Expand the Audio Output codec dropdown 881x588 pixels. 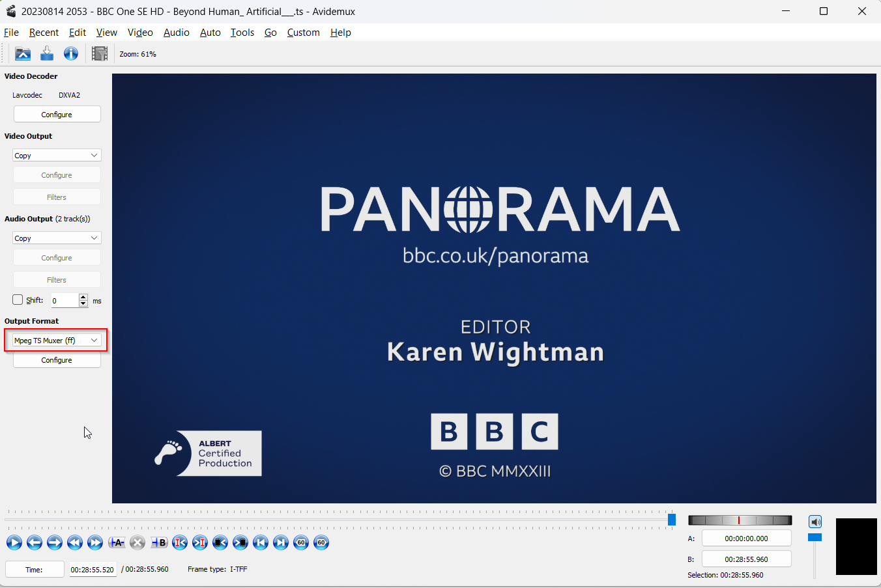[57, 238]
